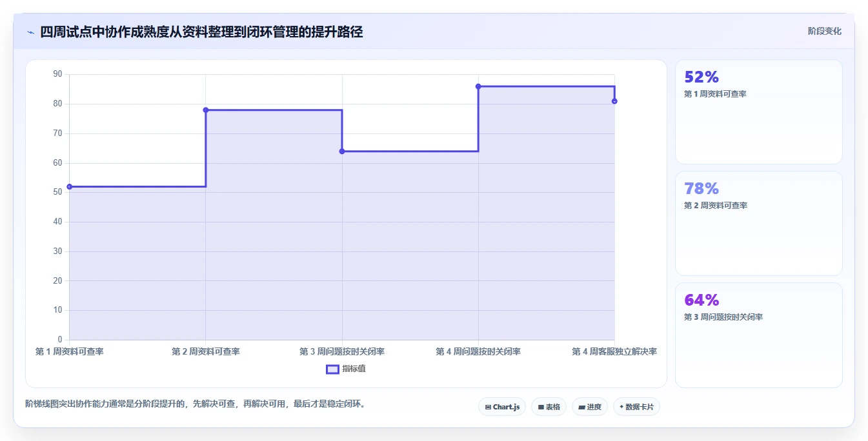Select the 数据卡片 tag chip
Screen dimensions: 868x441
tap(636, 407)
